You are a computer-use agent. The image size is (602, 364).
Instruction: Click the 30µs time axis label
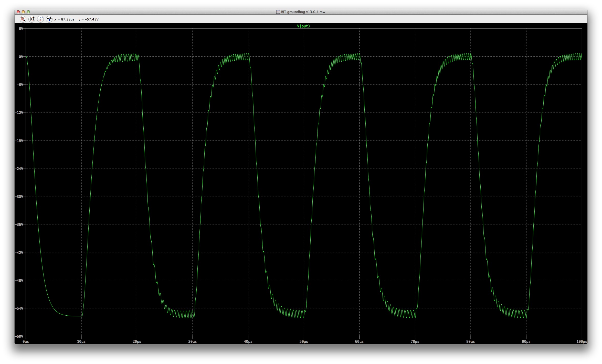(x=193, y=341)
